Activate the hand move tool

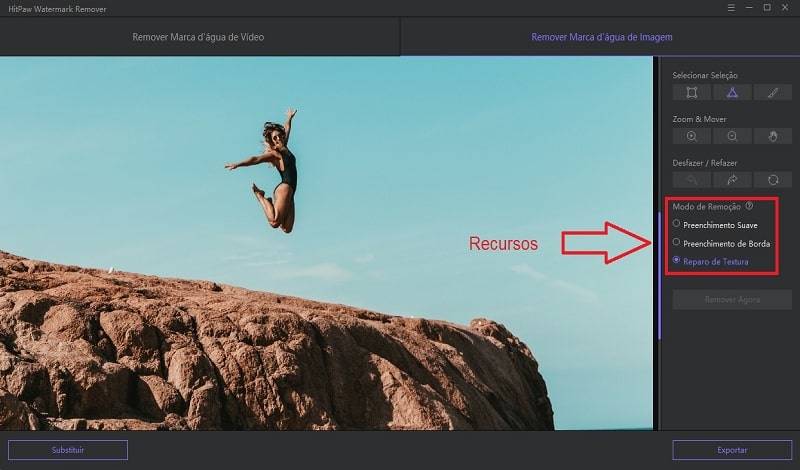[772, 136]
